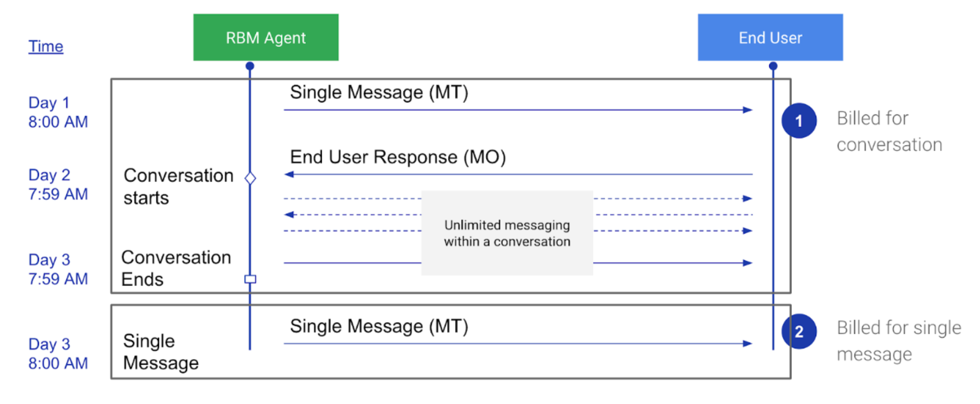The width and height of the screenshot is (980, 404).
Task: Click the numbered circle 2 badge
Action: pos(799,332)
